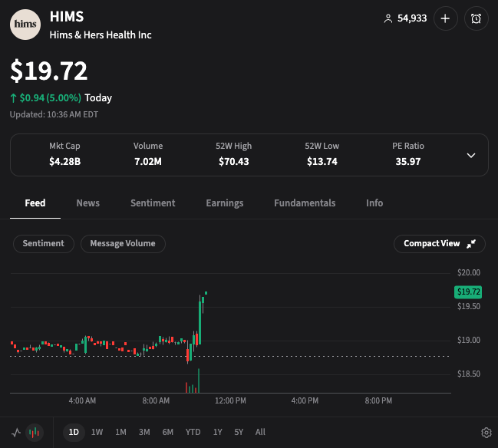Click the 52W High $70.43 value
This screenshot has height=448, width=498.
tap(234, 162)
